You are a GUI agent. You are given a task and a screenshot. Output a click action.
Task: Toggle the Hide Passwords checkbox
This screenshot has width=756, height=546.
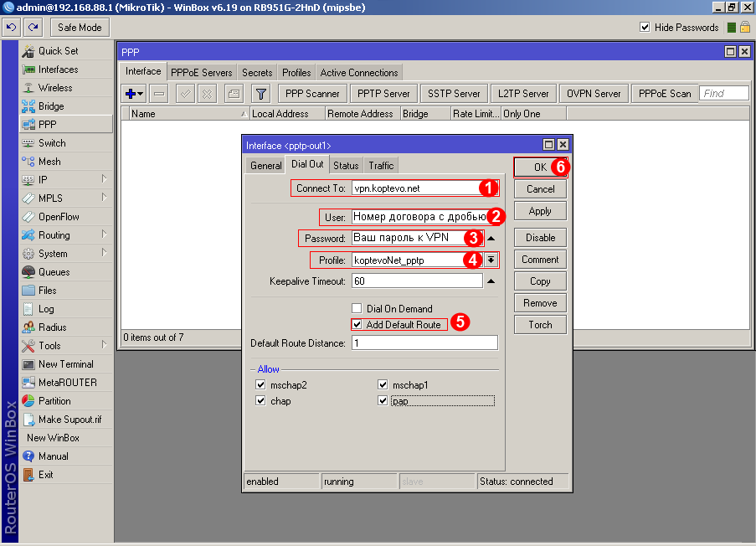pyautogui.click(x=645, y=27)
